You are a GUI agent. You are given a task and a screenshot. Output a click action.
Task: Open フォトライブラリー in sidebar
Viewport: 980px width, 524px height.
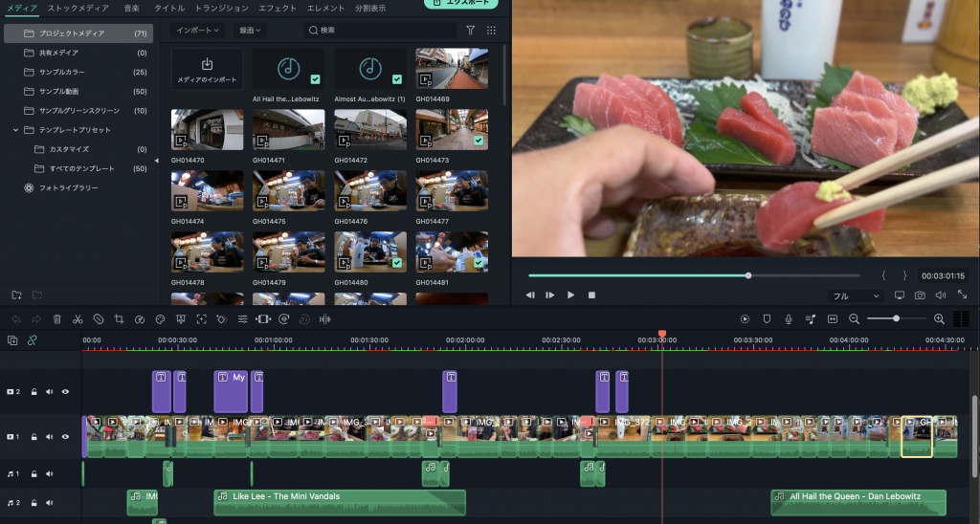69,187
